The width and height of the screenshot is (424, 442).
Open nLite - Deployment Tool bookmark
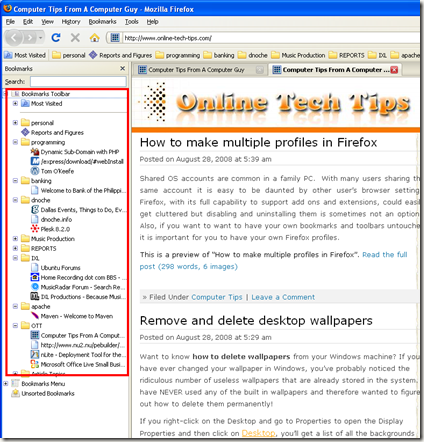(x=78, y=355)
